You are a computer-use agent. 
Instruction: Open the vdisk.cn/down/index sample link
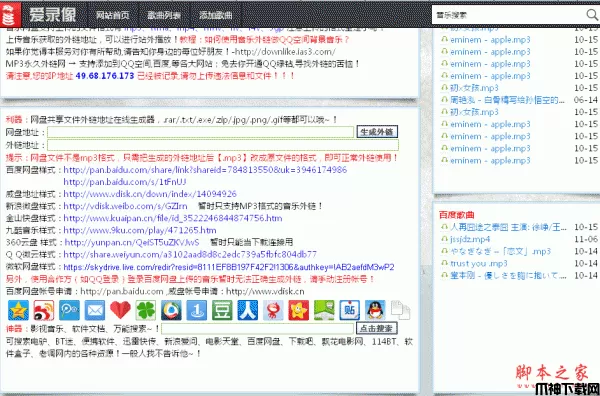pyautogui.click(x=150, y=194)
